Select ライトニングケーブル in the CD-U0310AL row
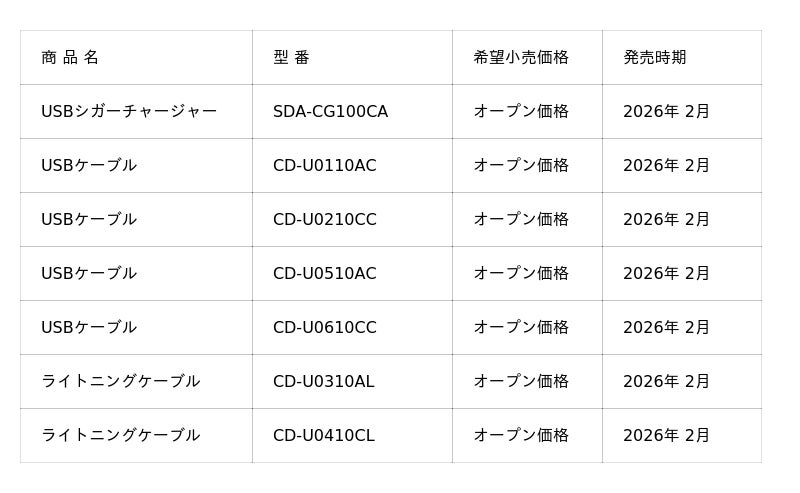 coord(121,382)
